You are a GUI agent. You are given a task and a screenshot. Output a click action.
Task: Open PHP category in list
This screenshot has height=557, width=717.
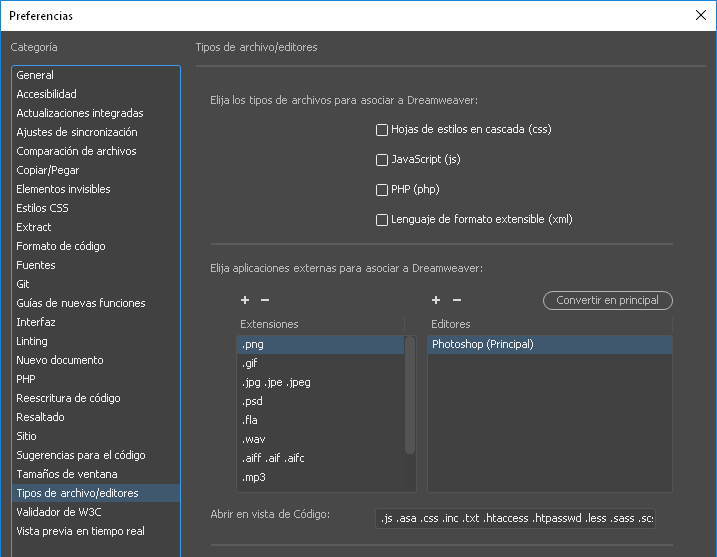coord(96,379)
